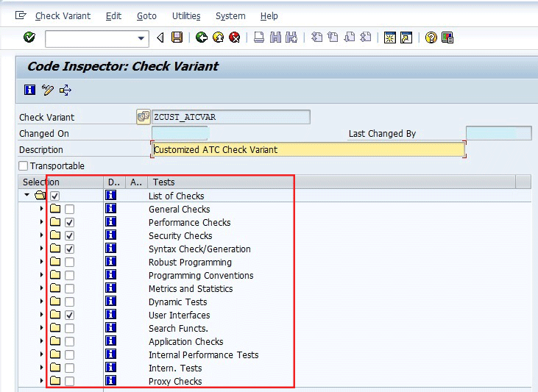Click the yellow Exit arrow icon
The width and height of the screenshot is (538, 392).
[x=219, y=37]
